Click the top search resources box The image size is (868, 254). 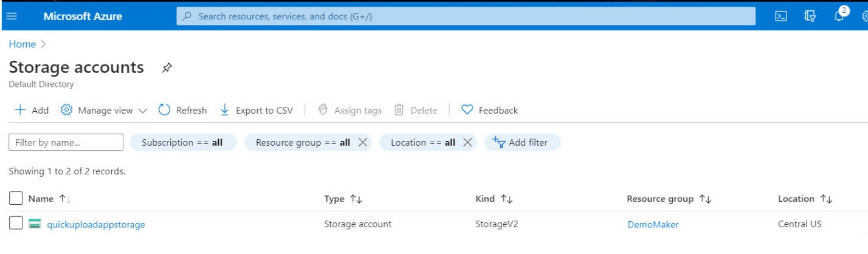tap(466, 16)
